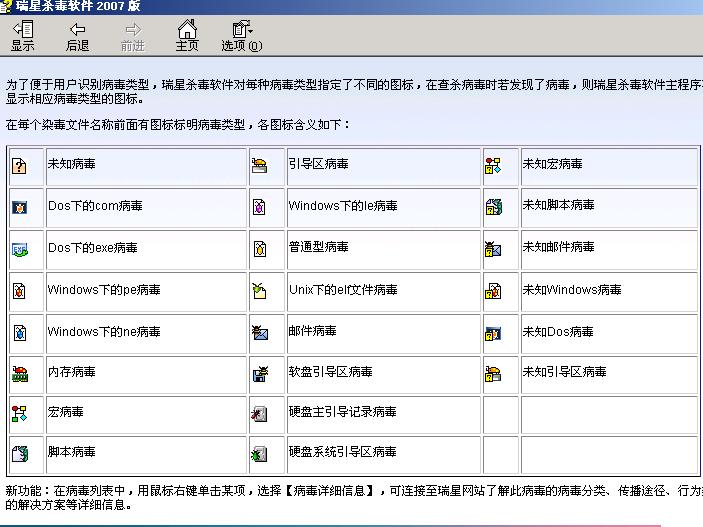Select the text Dos下的exe病毒

[x=93, y=248]
